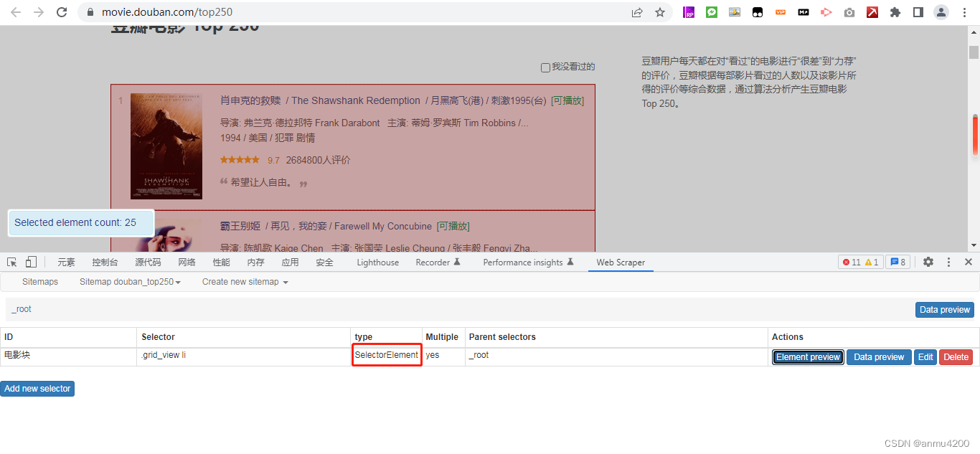Open the black markdown extension icon
This screenshot has width=980, height=454.
(804, 12)
